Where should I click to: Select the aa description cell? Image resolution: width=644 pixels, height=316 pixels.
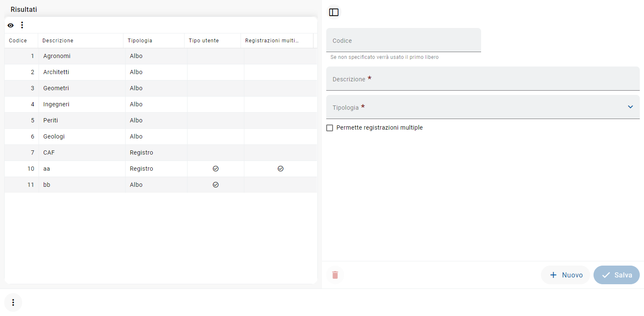pos(82,169)
